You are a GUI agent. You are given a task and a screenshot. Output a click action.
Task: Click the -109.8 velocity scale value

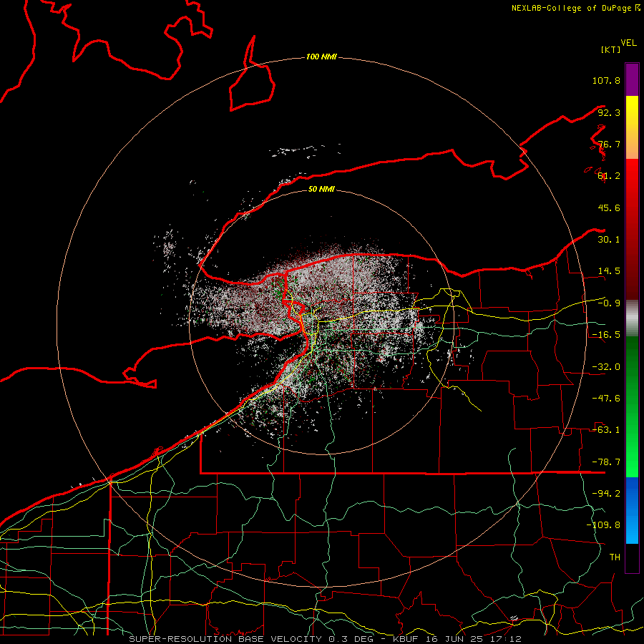(603, 525)
